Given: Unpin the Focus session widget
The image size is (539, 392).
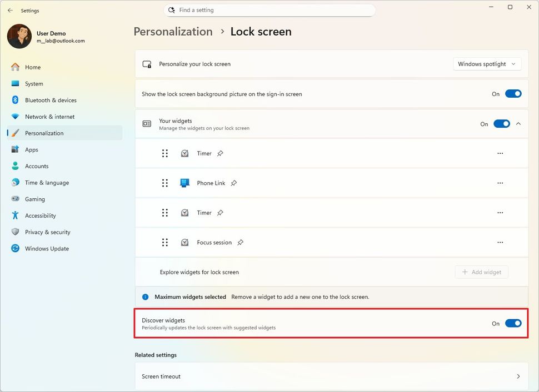Looking at the screenshot, I should coord(241,242).
